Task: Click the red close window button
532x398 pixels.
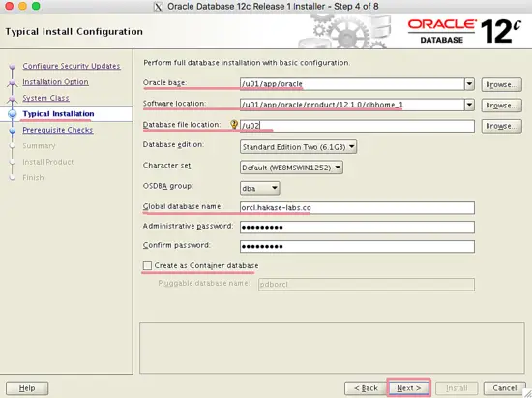Action: click(10, 6)
